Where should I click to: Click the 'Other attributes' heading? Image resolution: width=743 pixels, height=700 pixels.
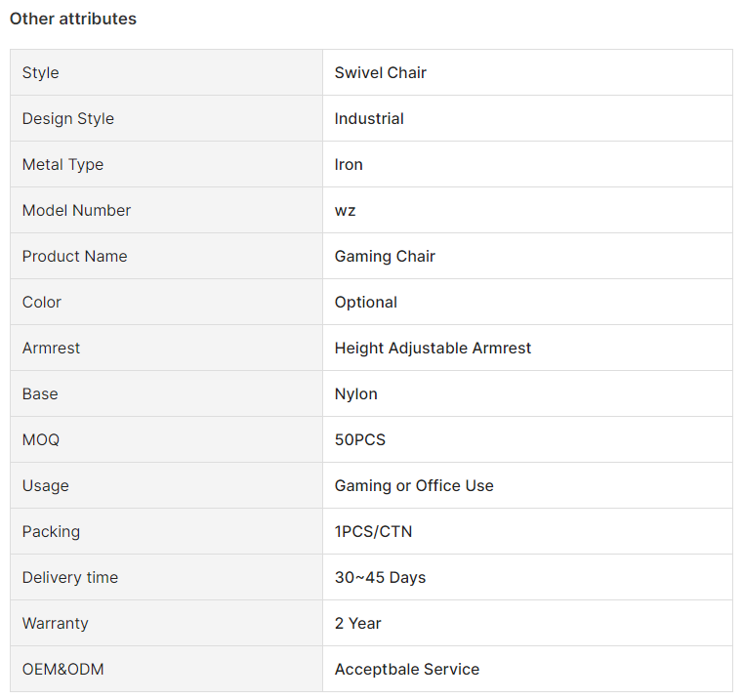(73, 19)
